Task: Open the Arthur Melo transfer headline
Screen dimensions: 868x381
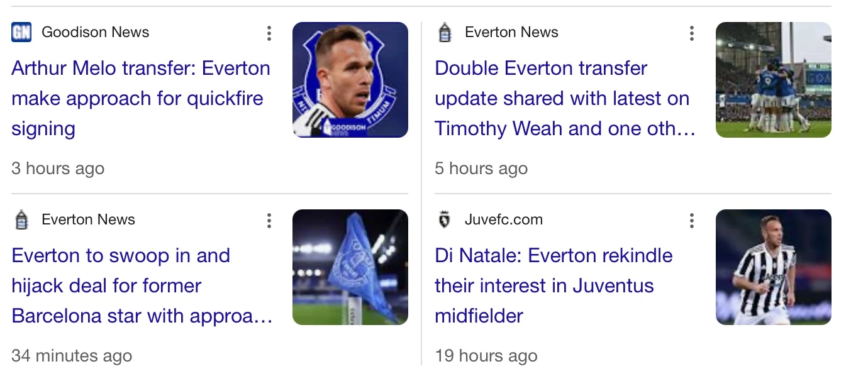Action: point(141,98)
